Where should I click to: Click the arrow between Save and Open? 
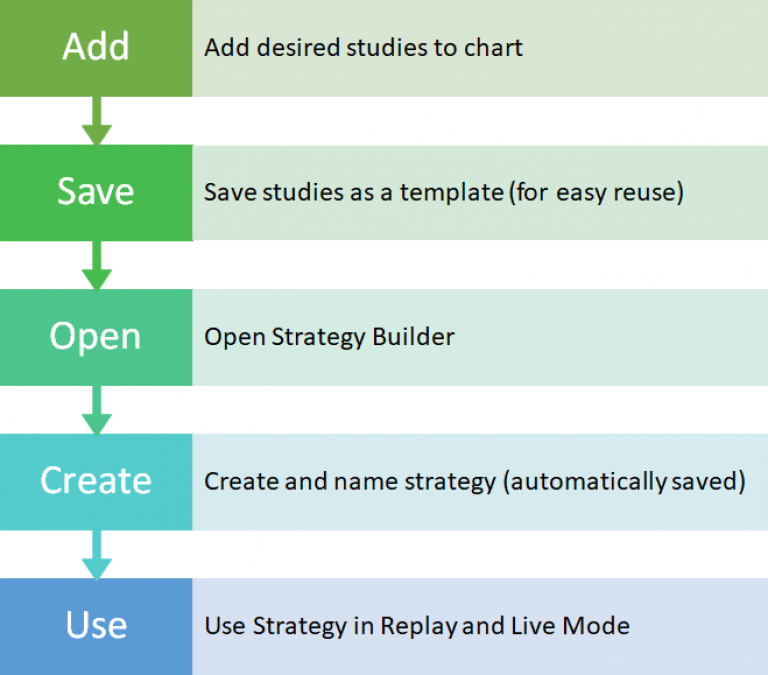(x=97, y=265)
